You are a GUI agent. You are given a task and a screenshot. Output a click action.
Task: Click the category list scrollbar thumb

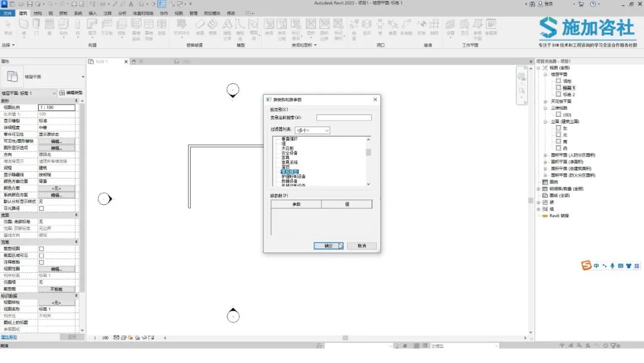point(369,152)
